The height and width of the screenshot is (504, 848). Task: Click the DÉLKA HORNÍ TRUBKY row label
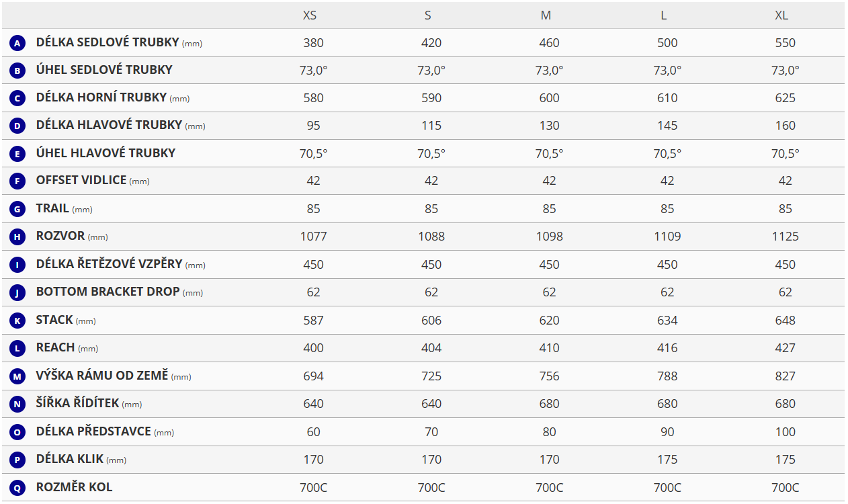[x=101, y=97]
